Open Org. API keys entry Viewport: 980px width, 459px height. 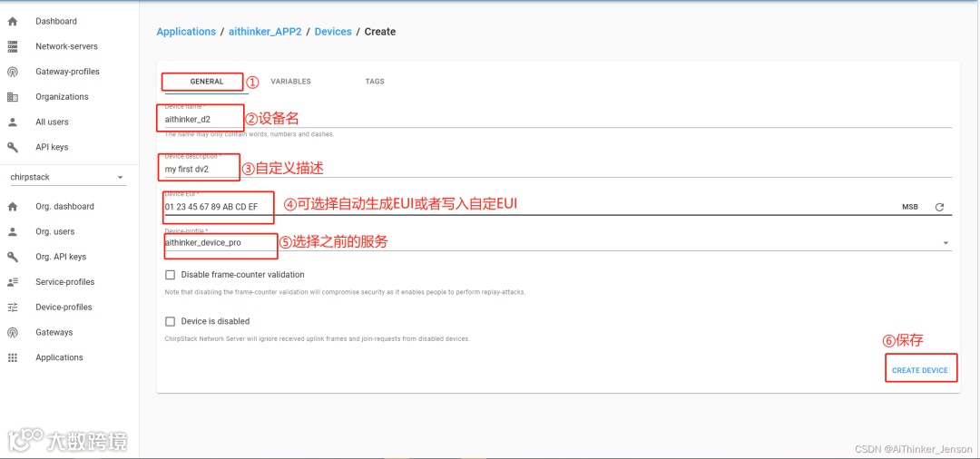61,257
